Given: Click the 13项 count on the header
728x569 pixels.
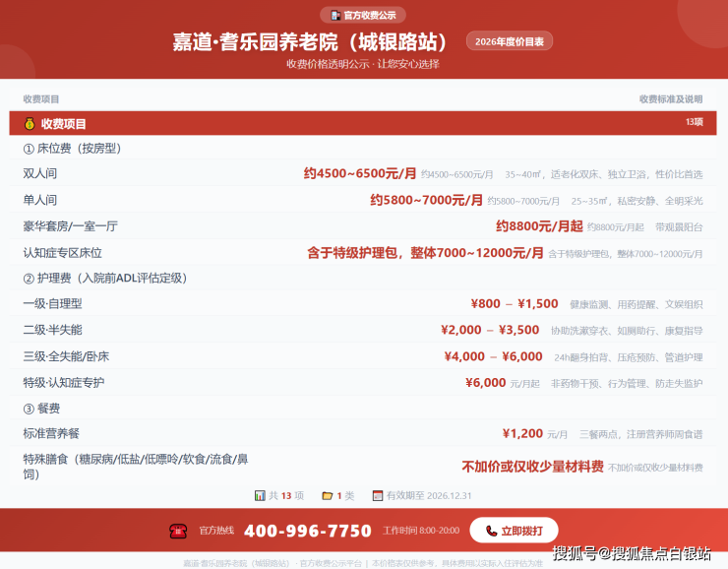Looking at the screenshot, I should point(695,122).
